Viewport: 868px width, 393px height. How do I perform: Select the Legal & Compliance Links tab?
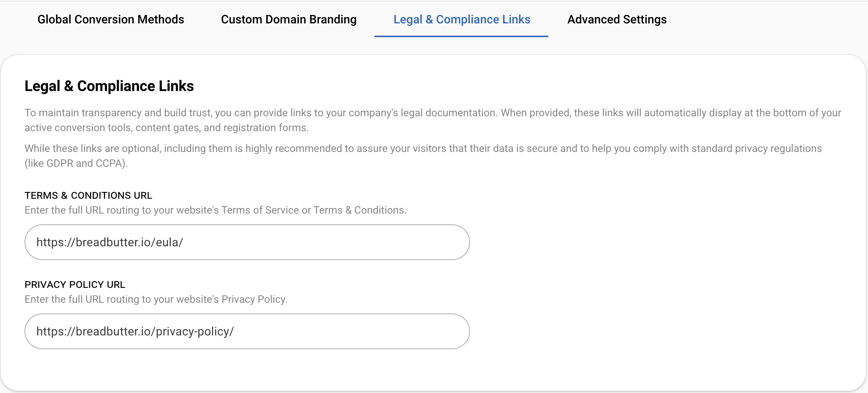pyautogui.click(x=461, y=19)
